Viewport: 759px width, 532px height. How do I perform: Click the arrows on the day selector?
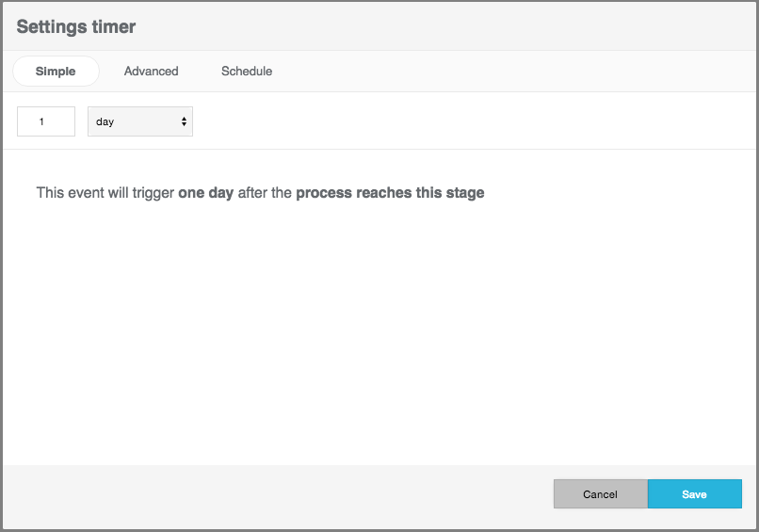tap(184, 121)
